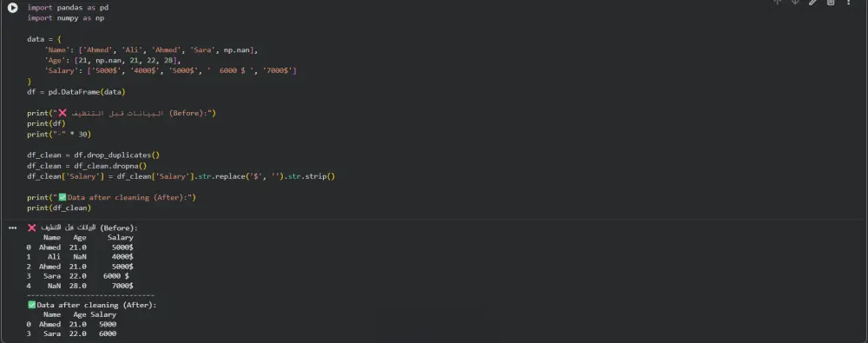
Task: Delete the cell with the trash icon
Action: coord(831,3)
